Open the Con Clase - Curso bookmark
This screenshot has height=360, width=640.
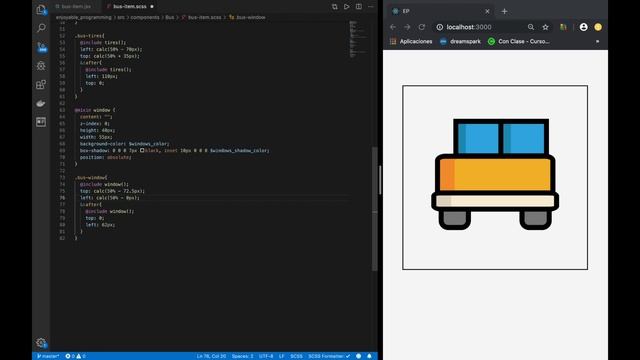pyautogui.click(x=519, y=41)
